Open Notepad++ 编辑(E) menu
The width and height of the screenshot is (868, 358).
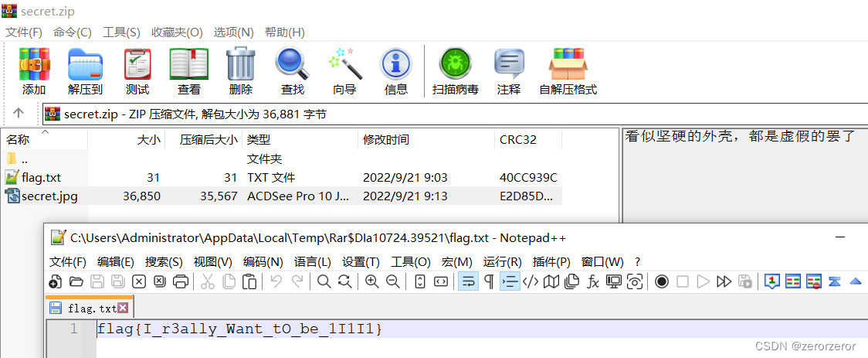click(x=116, y=261)
